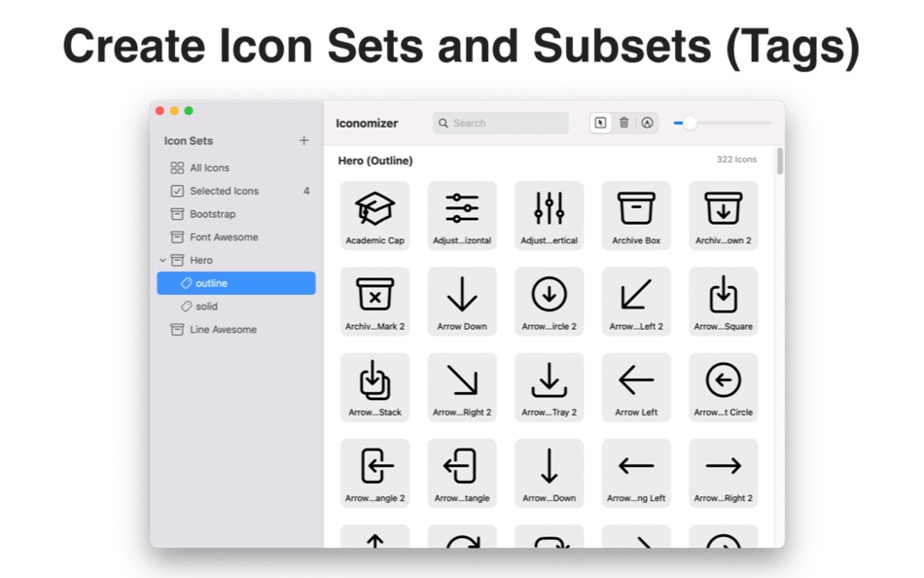Click the trash icon to delete selected icons
Screen dimensions: 924x578
click(623, 123)
